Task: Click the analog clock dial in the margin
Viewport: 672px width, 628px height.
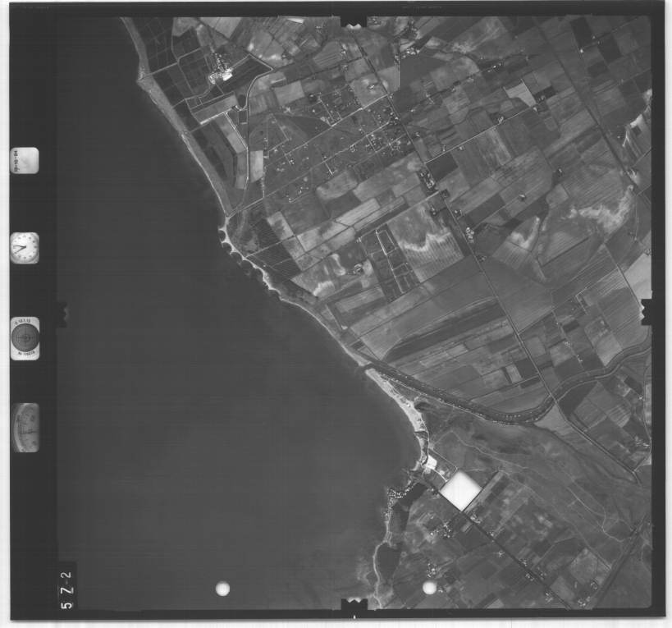Action: pyautogui.click(x=25, y=247)
